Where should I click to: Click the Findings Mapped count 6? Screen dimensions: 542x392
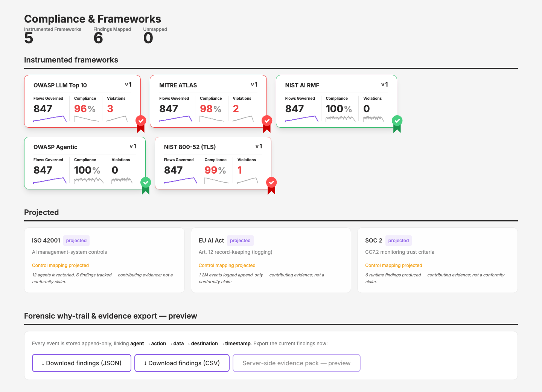coord(98,38)
